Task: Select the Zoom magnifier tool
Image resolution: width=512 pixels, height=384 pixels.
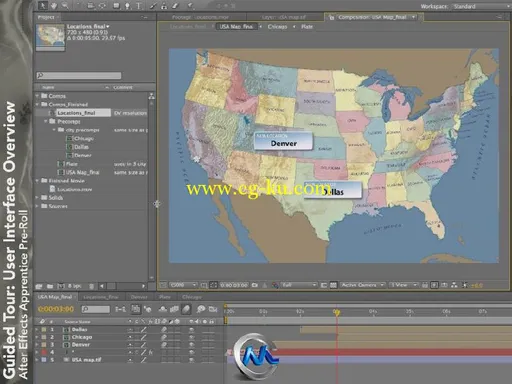Action: 65,5
